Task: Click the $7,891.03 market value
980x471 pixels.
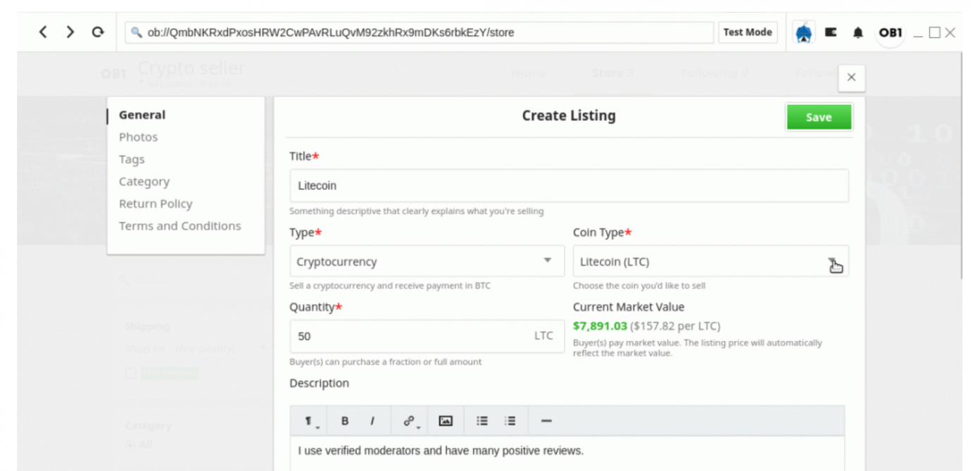Action: pyautogui.click(x=600, y=326)
